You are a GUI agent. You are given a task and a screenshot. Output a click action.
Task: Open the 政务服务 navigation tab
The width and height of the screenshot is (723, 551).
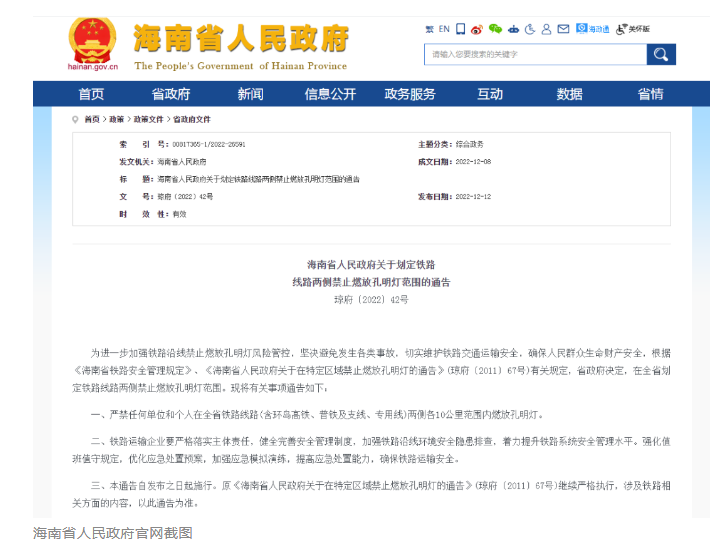[x=410, y=94]
